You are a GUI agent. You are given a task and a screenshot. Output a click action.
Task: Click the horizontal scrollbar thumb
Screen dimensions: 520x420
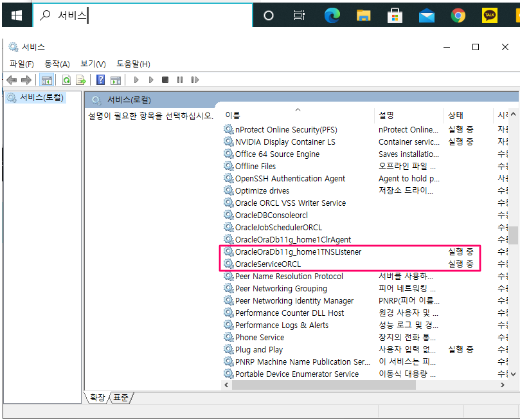click(x=324, y=385)
